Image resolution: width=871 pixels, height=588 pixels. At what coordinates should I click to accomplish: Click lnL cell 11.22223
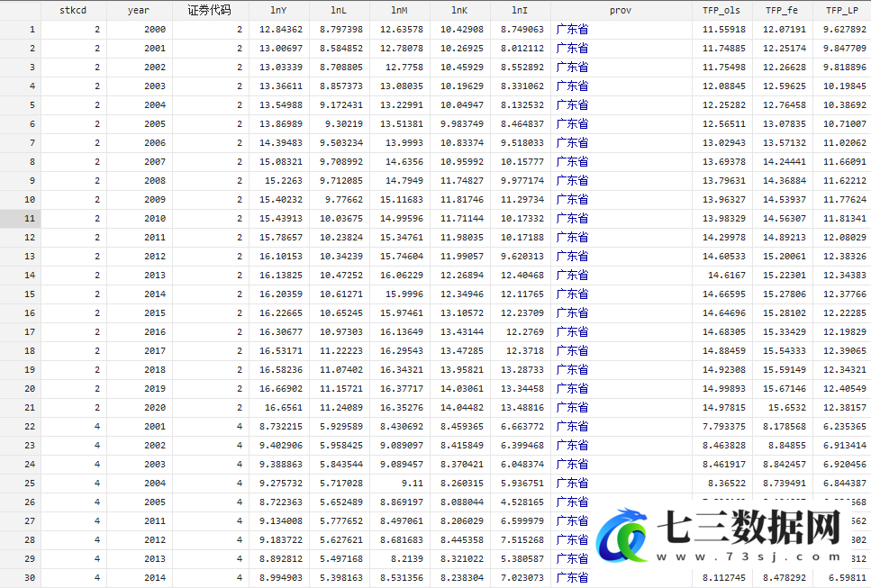(341, 350)
